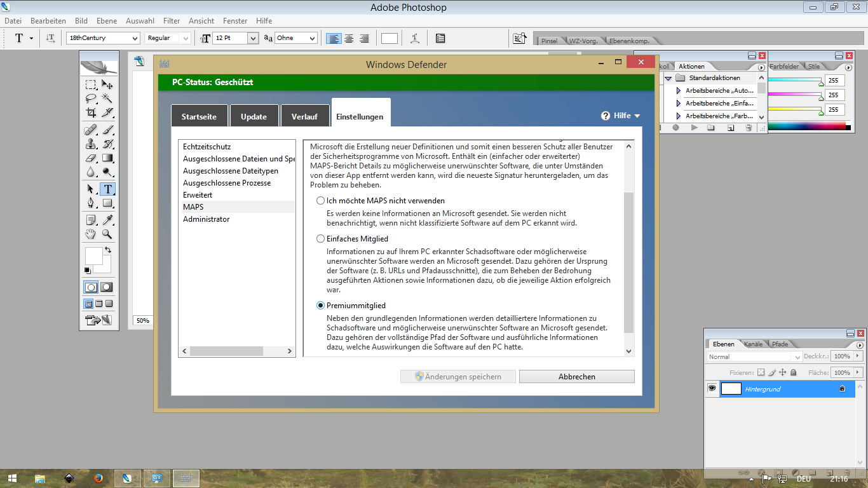Image resolution: width=868 pixels, height=488 pixels.
Task: Click swap foreground and background colors arrow
Action: (x=108, y=250)
